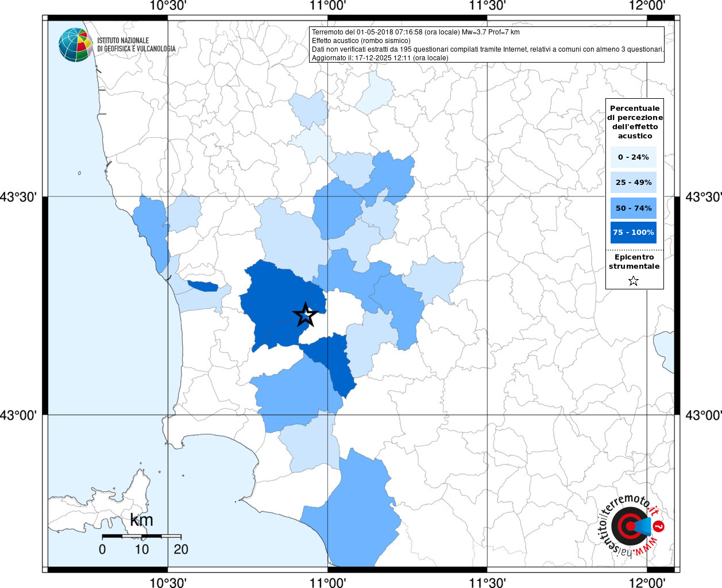The image size is (722, 588).
Task: Click the top 11°00' longitude label
Action: [x=327, y=6]
